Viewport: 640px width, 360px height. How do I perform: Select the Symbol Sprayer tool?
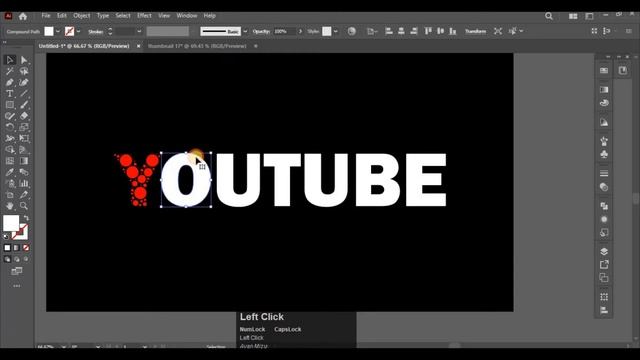pyautogui.click(x=10, y=184)
